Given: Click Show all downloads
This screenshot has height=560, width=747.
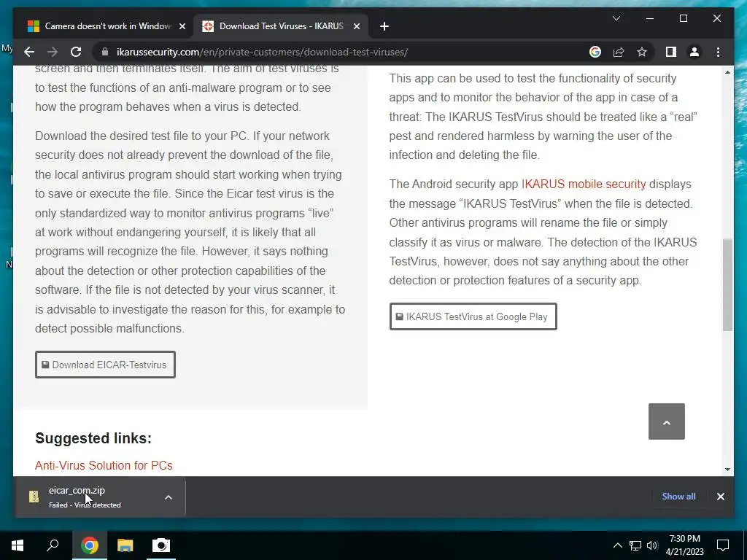Looking at the screenshot, I should 678,496.
